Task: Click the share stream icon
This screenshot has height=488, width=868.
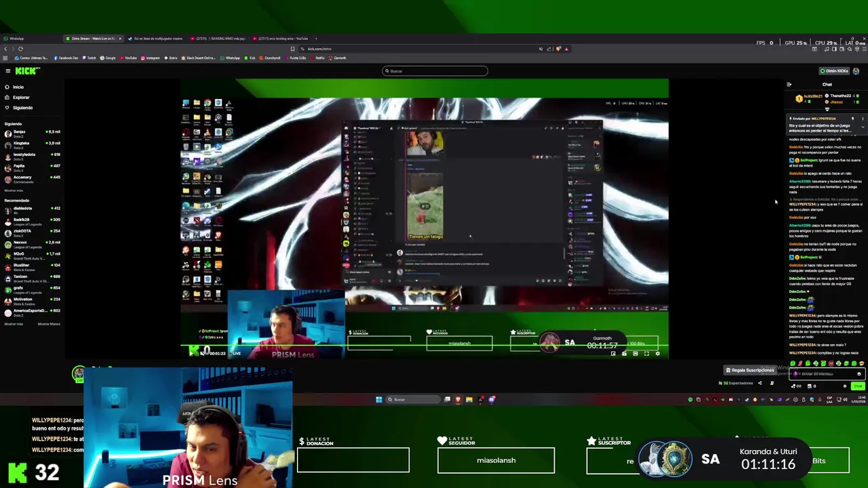Action: pos(759,383)
